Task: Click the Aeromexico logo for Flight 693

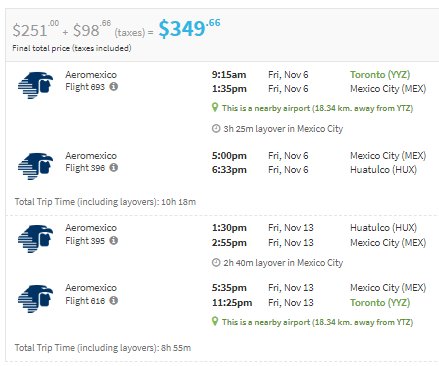Action: pos(35,85)
